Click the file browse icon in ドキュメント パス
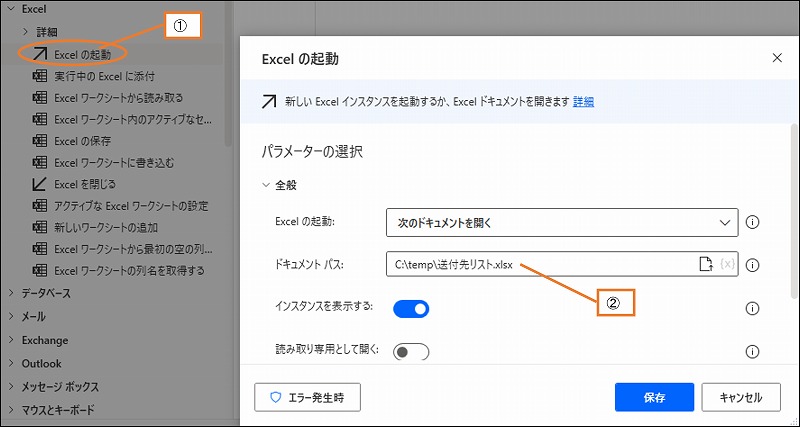This screenshot has height=427, width=800. click(x=706, y=264)
